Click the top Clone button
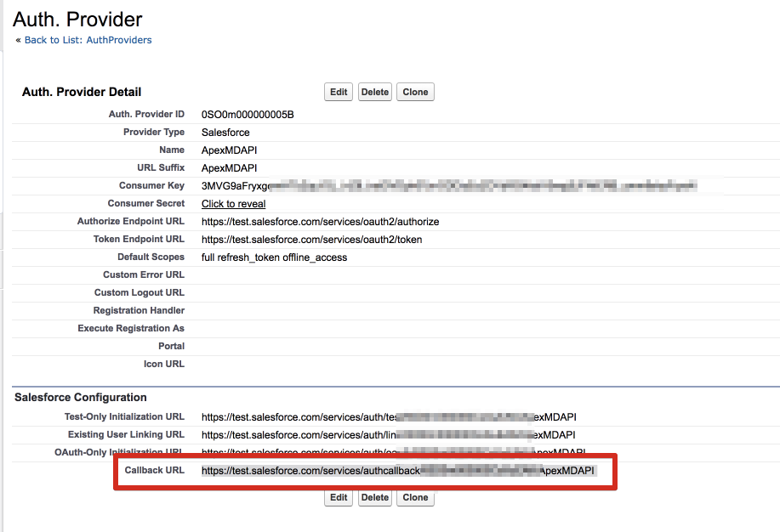780x532 pixels. point(415,92)
